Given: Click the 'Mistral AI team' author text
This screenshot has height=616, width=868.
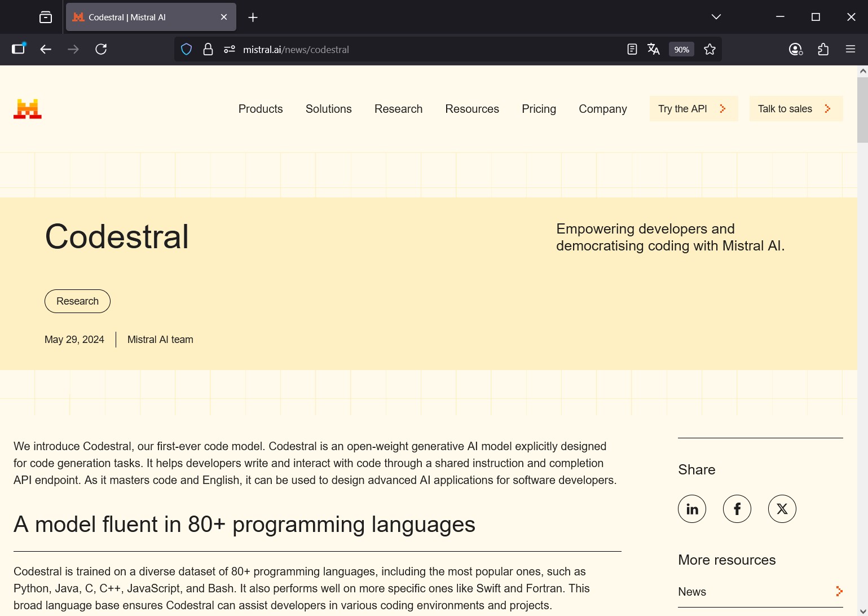Looking at the screenshot, I should click(x=160, y=340).
